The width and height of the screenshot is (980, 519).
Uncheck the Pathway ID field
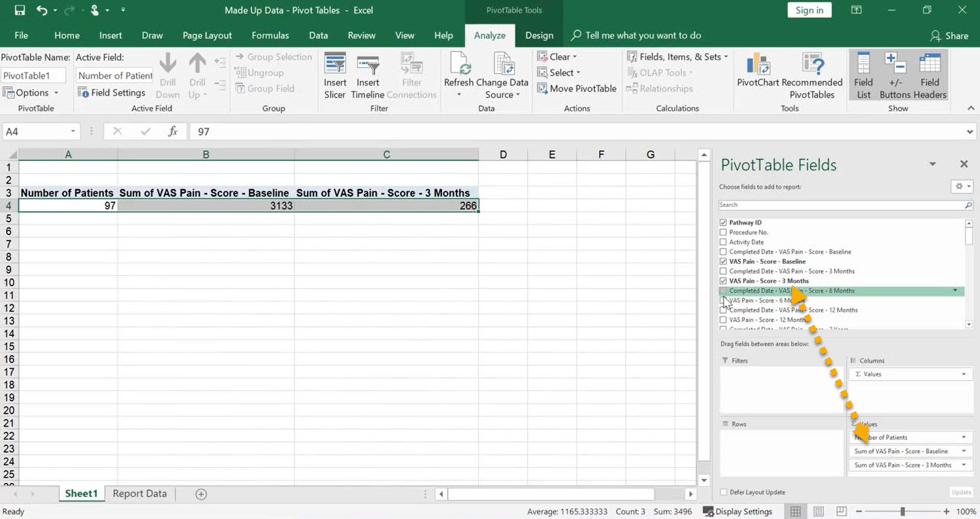[723, 223]
